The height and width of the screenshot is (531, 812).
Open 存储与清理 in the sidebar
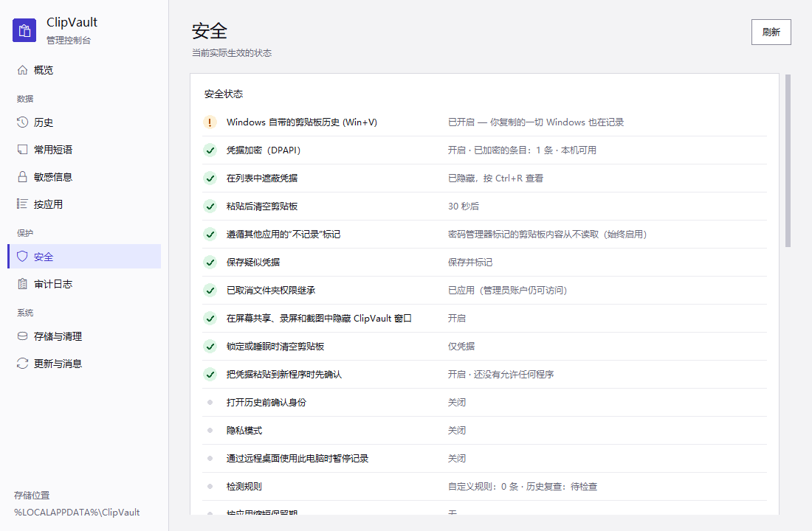point(84,336)
